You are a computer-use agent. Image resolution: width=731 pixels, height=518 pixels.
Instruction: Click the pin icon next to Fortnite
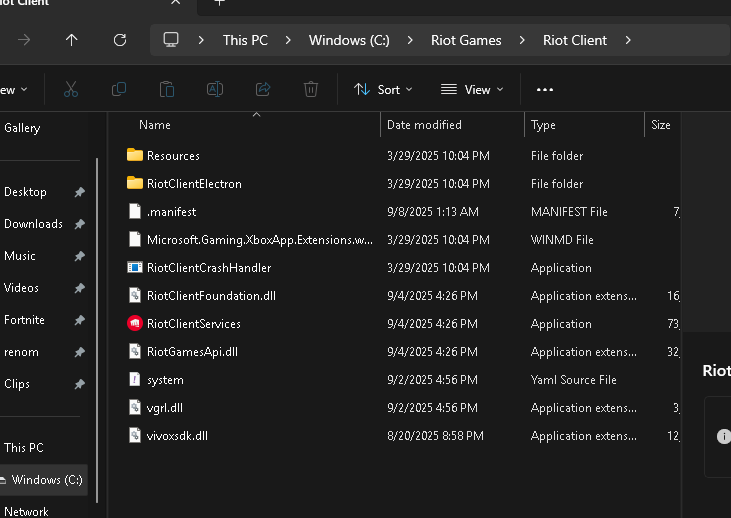coord(80,320)
